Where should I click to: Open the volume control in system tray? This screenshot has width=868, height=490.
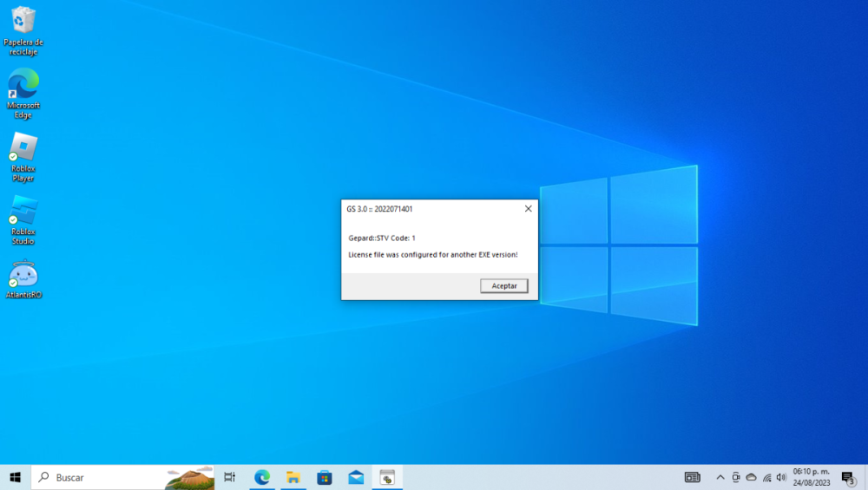coord(781,477)
